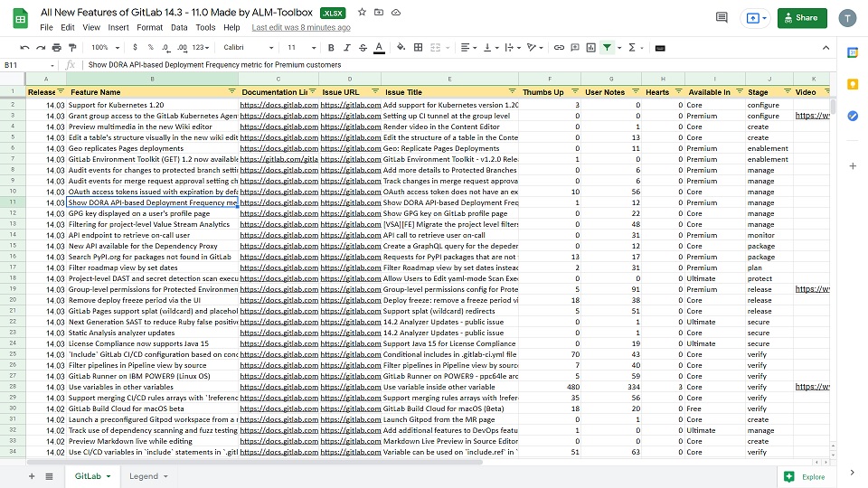Open the Google account avatar

click(847, 18)
